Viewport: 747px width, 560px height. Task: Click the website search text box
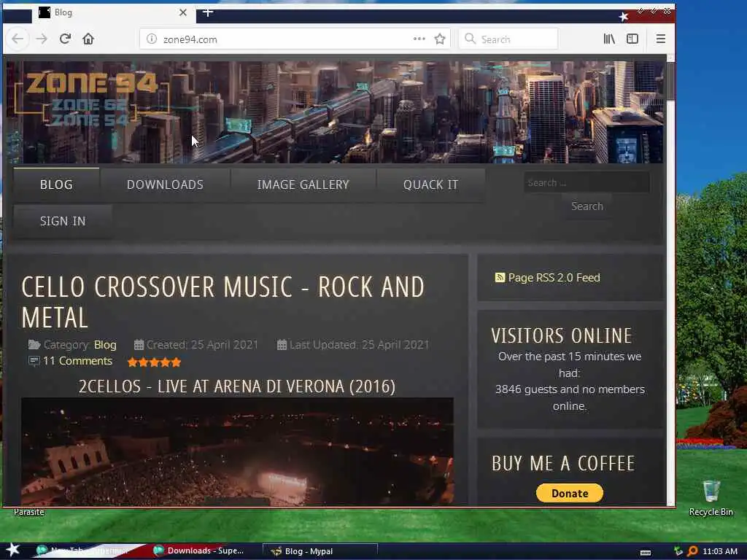587,183
